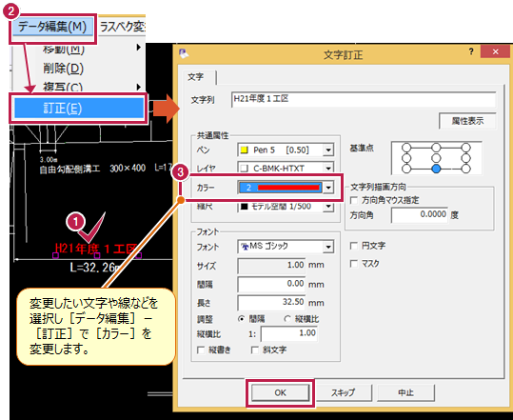Image resolution: width=513 pixels, height=420 pixels.
Task: Select the top-left base point circle
Action: click(x=406, y=148)
